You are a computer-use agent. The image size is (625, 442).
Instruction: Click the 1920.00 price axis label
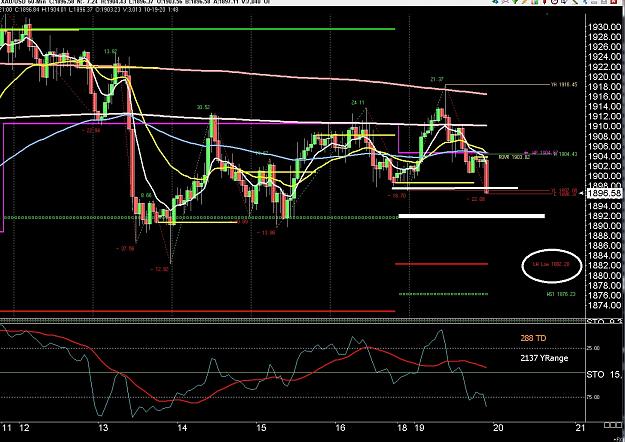[x=605, y=77]
